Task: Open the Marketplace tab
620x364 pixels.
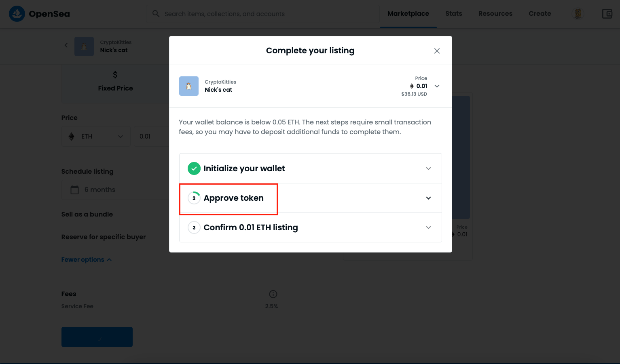Action: click(408, 14)
